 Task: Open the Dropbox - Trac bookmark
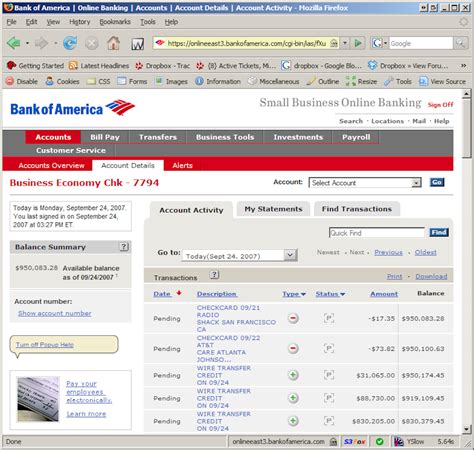[x=162, y=66]
